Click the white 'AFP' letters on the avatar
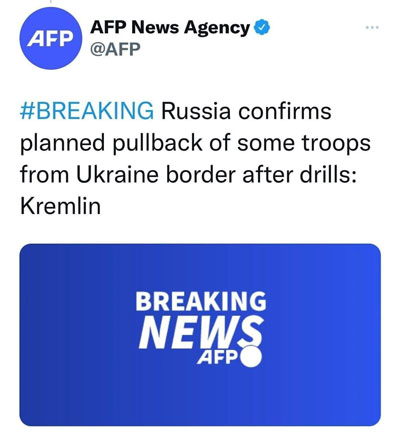 click(50, 39)
